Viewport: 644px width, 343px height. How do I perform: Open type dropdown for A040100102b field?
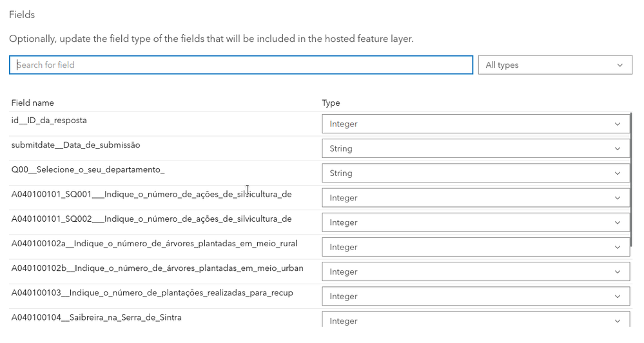(476, 272)
